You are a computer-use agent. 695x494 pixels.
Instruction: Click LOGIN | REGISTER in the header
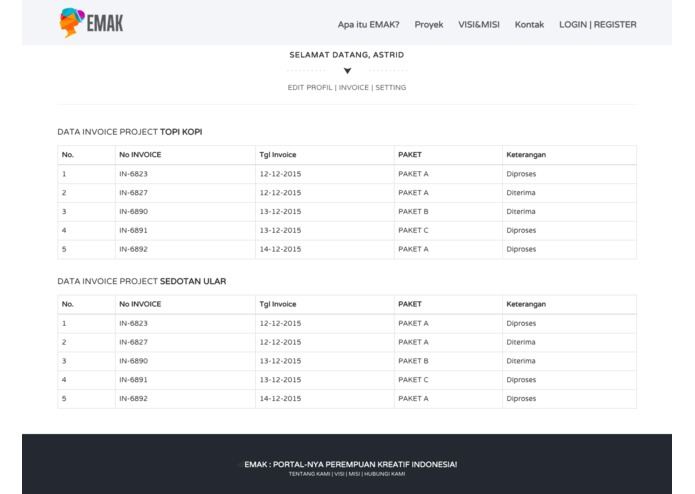(597, 25)
